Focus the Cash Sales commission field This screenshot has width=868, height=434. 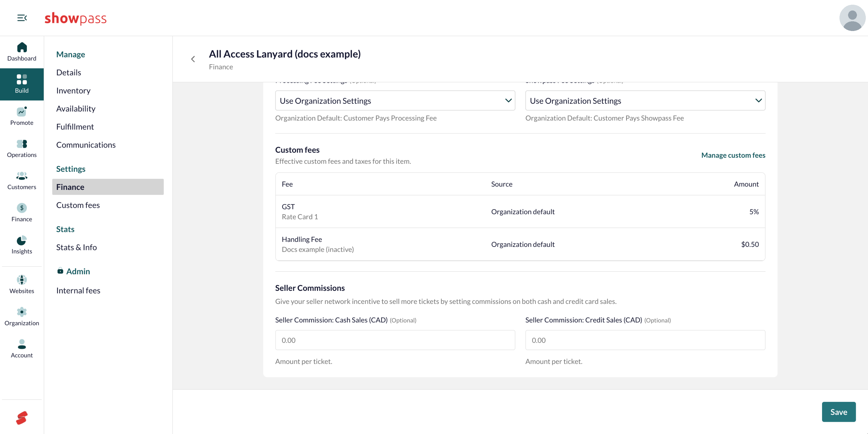point(395,340)
